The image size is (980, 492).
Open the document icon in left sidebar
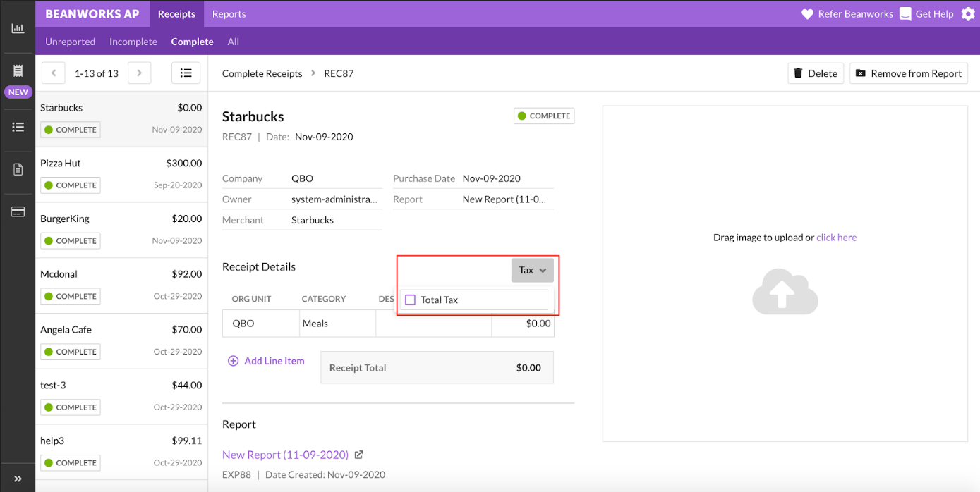tap(18, 169)
